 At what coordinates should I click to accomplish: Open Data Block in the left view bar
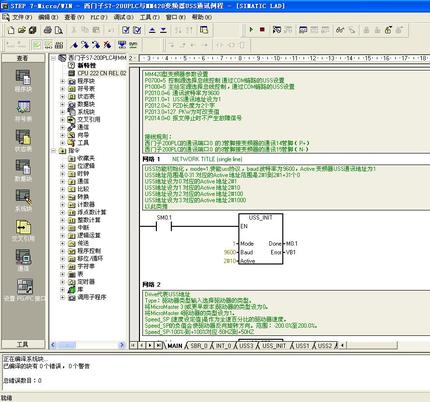tap(23, 171)
